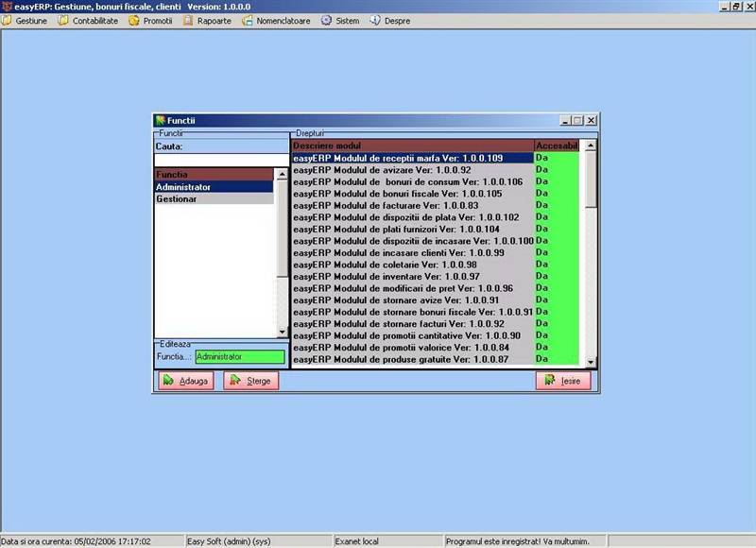Click the Cauta search input field
The height and width of the screenshot is (548, 756).
coord(221,160)
